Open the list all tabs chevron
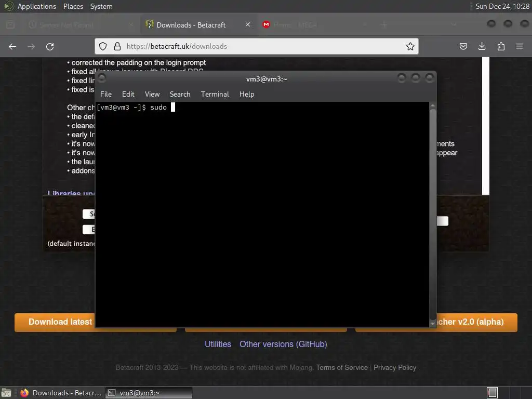The height and width of the screenshot is (399, 532). pyautogui.click(x=454, y=24)
